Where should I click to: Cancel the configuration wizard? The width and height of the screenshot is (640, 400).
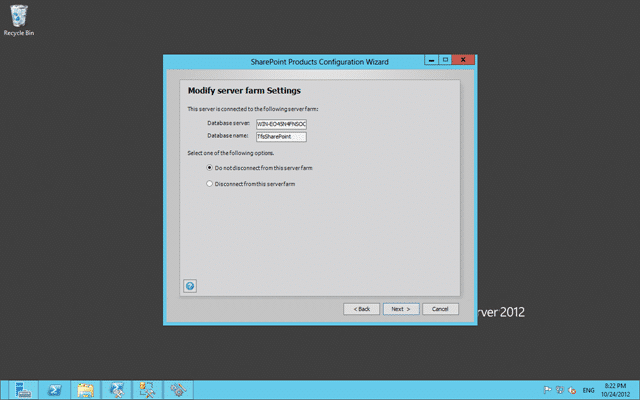440,309
